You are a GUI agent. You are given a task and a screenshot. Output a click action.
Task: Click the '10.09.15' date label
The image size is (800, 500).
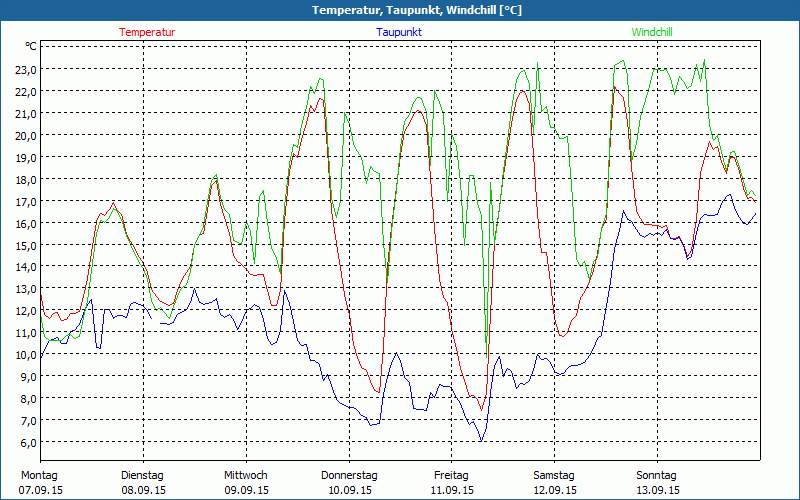tap(349, 490)
